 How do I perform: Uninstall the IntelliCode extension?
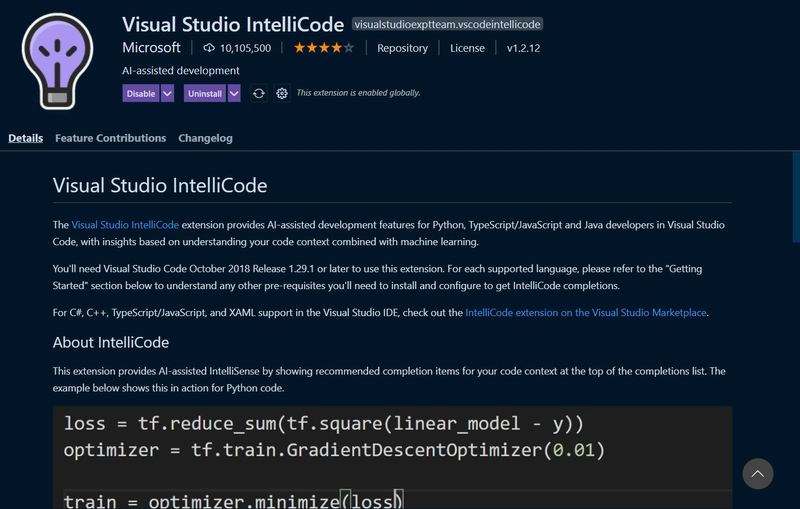(205, 93)
